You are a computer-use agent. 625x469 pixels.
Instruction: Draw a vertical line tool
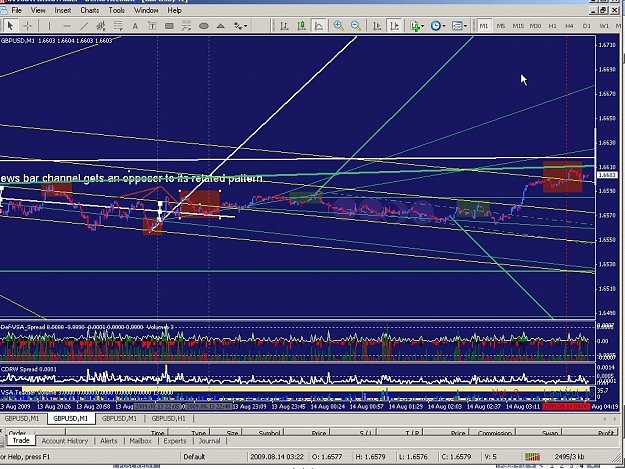click(x=49, y=26)
